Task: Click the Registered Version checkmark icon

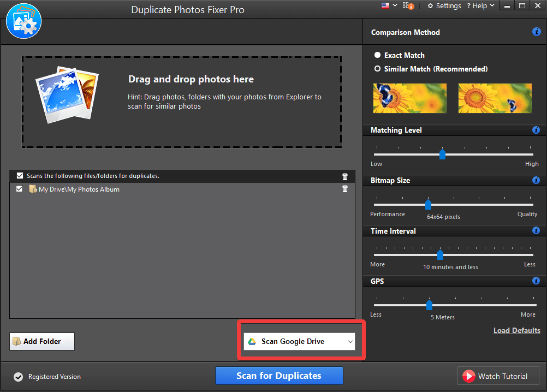Action: coord(18,377)
